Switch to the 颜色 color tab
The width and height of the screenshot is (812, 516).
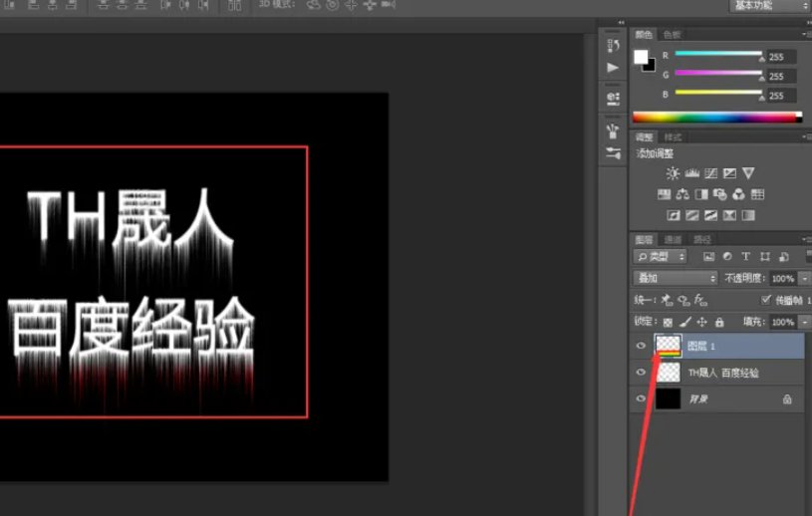click(644, 35)
